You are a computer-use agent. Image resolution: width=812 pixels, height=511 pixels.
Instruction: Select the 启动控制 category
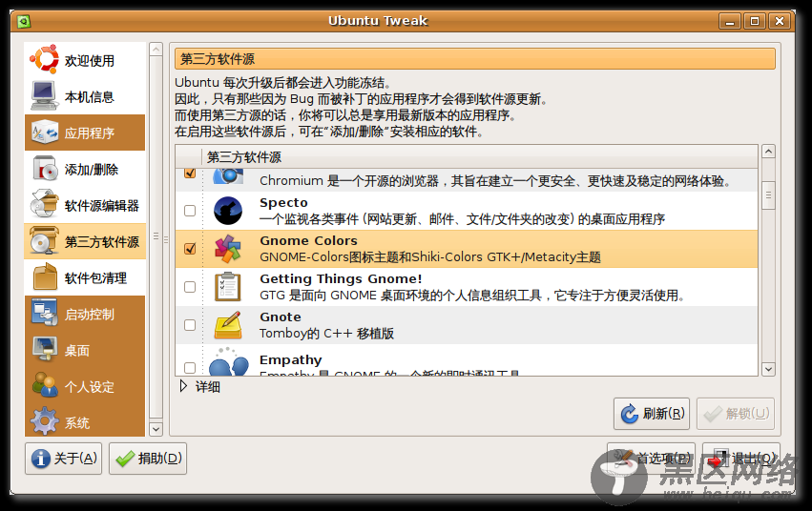coord(85,314)
